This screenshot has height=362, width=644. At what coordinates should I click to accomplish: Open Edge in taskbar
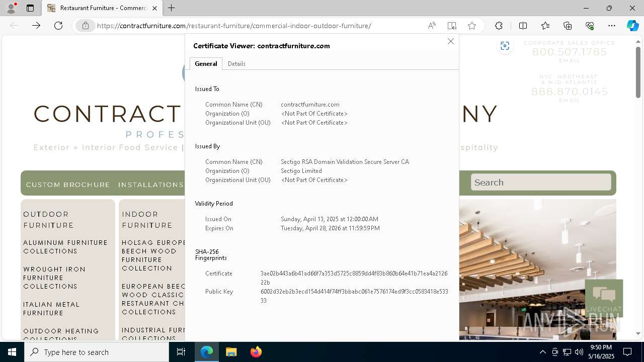tap(207, 352)
